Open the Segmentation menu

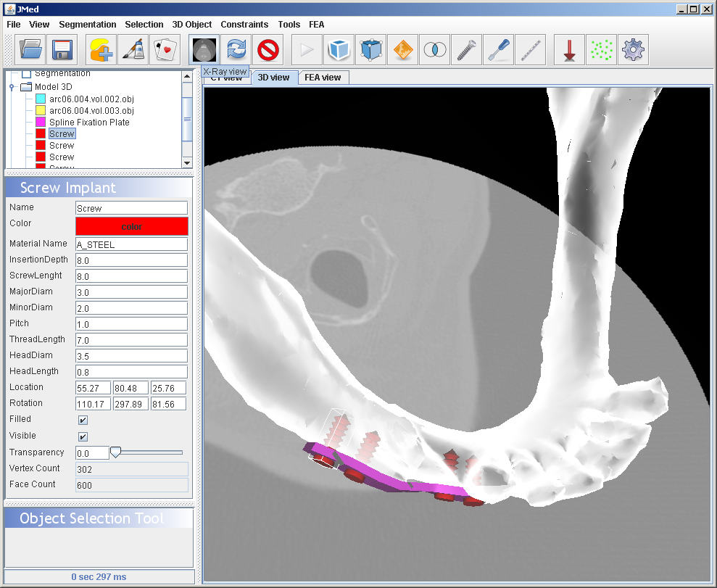pos(87,25)
